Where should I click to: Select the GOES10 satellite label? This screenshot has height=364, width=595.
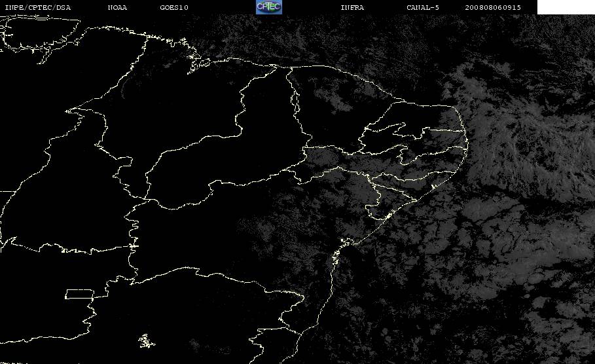174,8
